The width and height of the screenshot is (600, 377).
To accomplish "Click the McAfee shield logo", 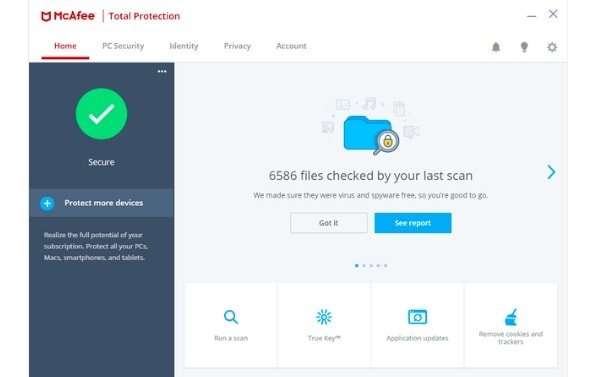I will [46, 16].
